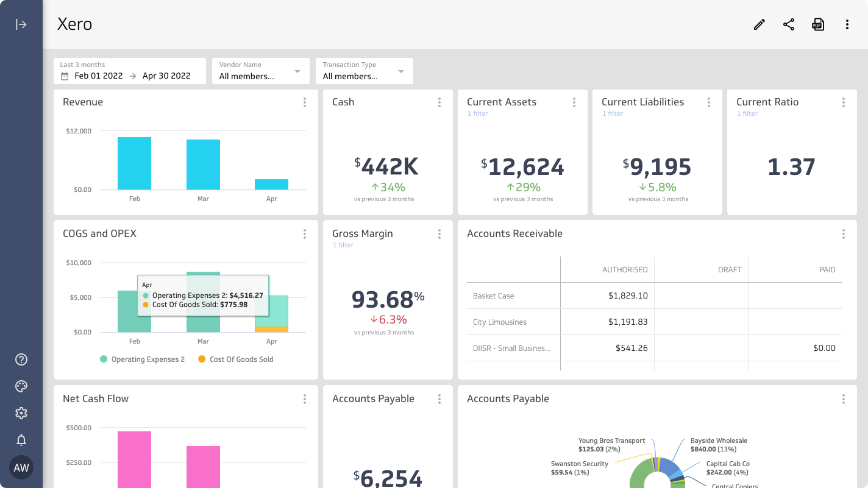Click the 1 filter link under Gross Margin
The width and height of the screenshot is (868, 488).
click(343, 245)
